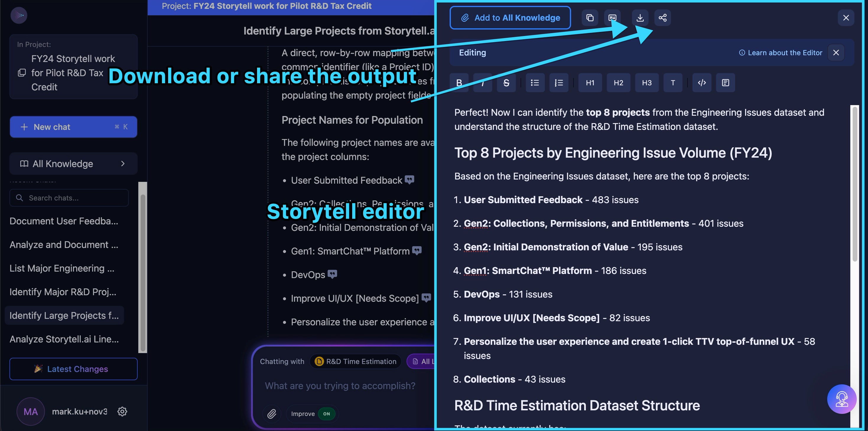Dismiss the Editing banner
This screenshot has width=868, height=431.
[x=836, y=53]
